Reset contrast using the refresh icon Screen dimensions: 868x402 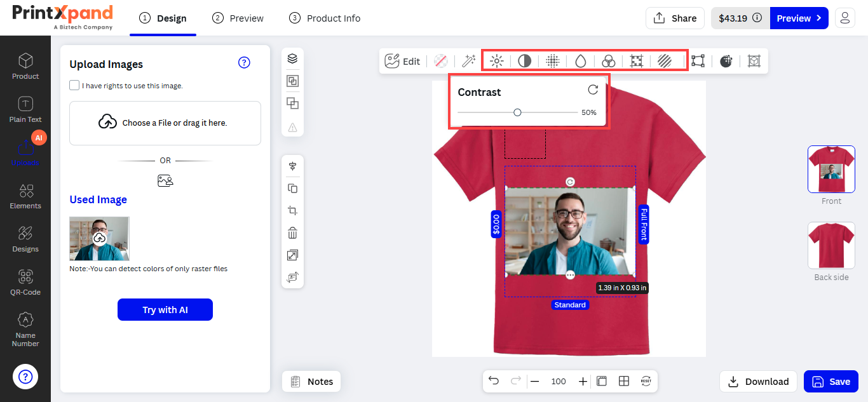(x=593, y=90)
